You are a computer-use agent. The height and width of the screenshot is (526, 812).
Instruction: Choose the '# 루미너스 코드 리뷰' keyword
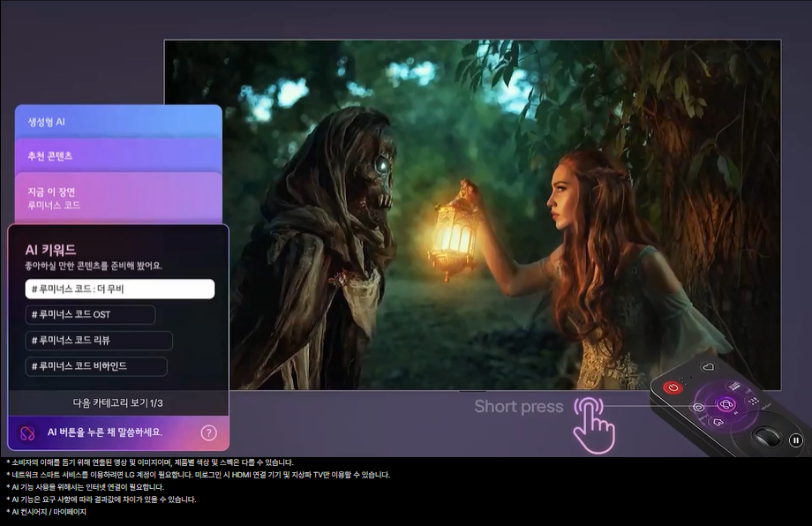(99, 341)
